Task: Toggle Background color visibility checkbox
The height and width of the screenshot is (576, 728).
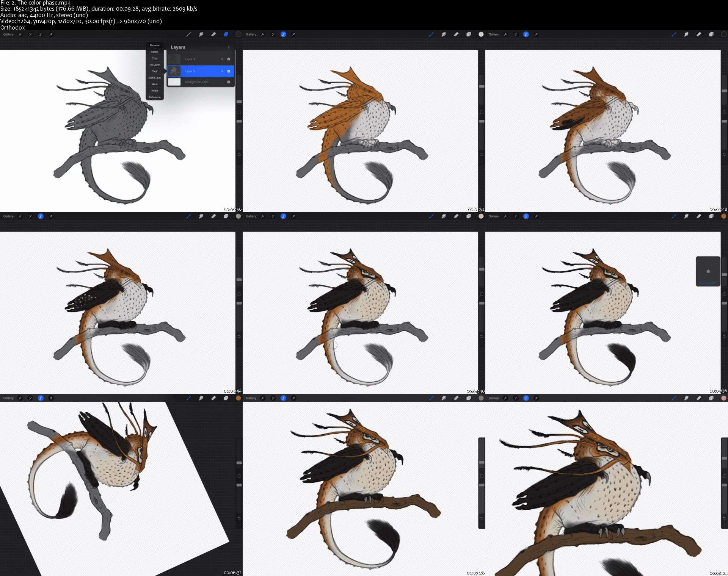Action: 229,82
